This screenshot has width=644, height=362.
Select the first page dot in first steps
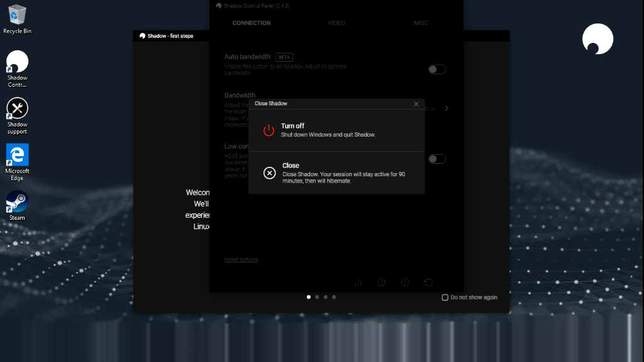click(x=308, y=297)
